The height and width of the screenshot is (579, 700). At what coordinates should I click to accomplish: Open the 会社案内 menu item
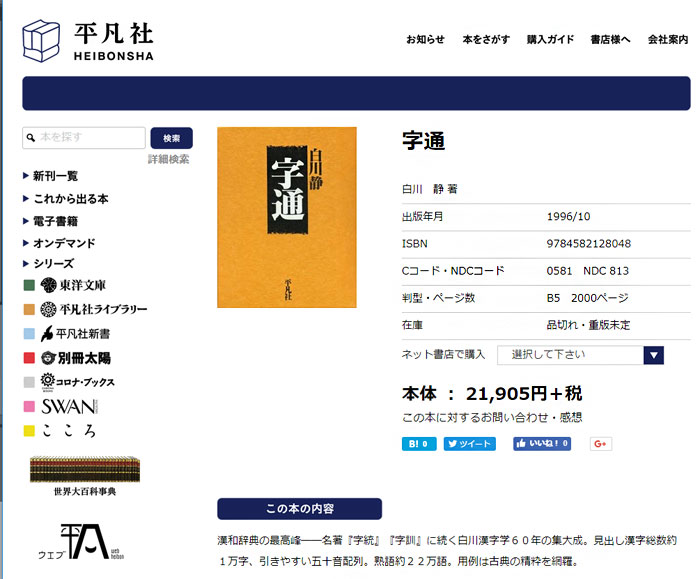click(668, 40)
